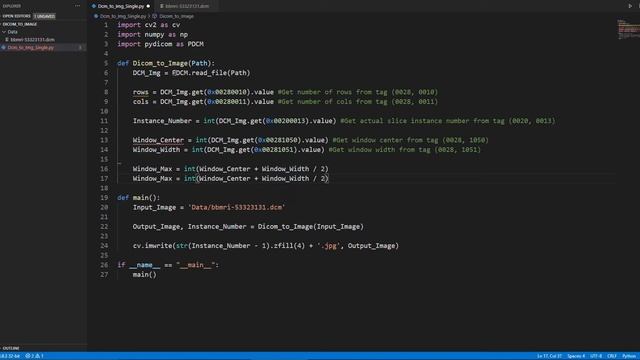Toggle the OPEN EDITORS section header
The image size is (640, 360).
click(16, 16)
